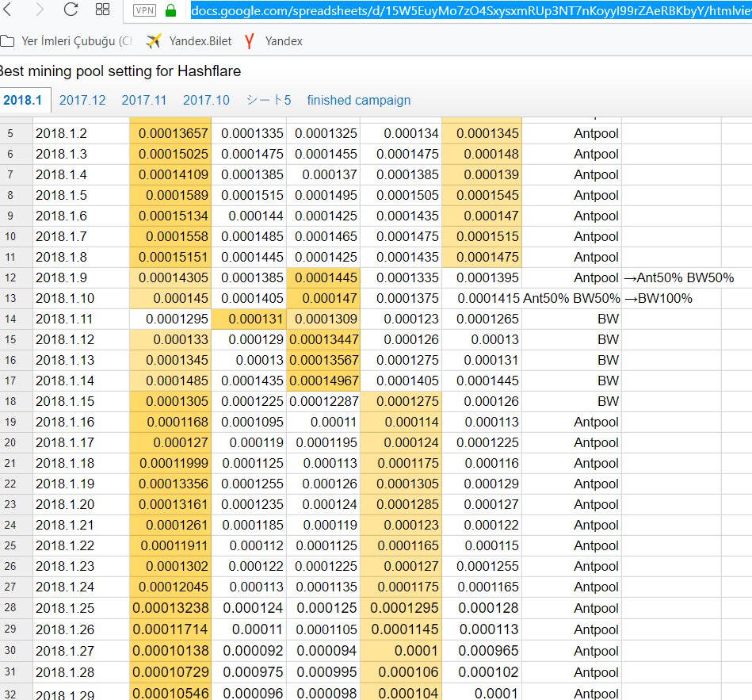The width and height of the screenshot is (752, 700).
Task: Click the BW cell in row 2018.1.15
Action: [x=571, y=402]
